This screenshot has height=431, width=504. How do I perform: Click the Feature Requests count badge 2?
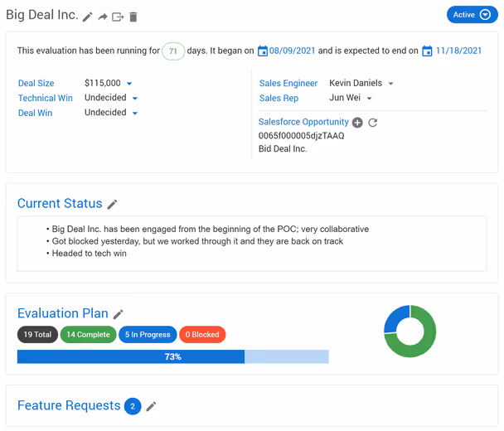point(133,407)
